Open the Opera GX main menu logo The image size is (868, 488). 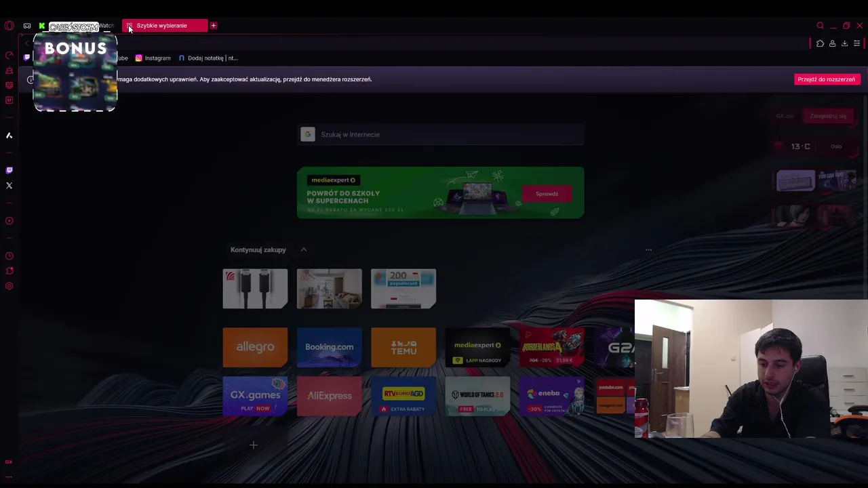pos(9,26)
